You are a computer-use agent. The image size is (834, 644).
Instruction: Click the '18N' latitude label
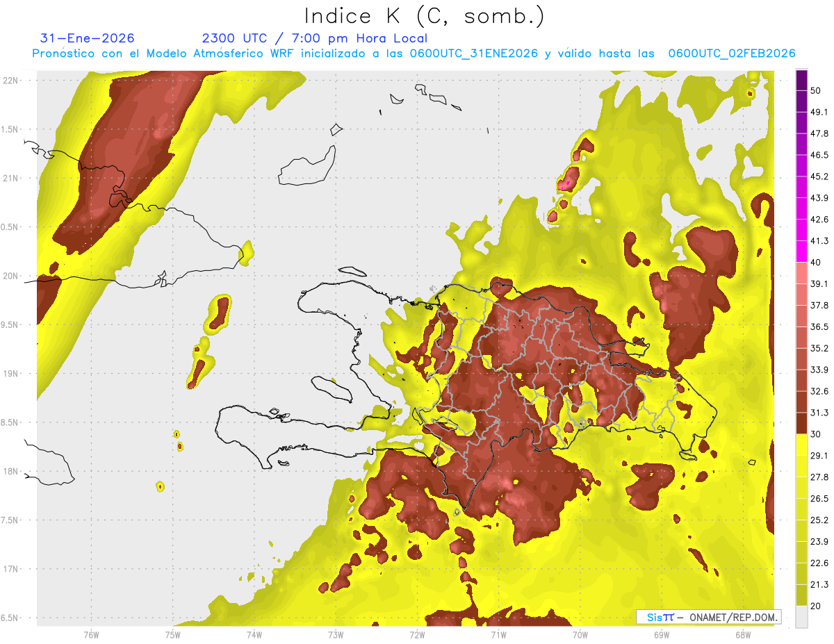[12, 471]
